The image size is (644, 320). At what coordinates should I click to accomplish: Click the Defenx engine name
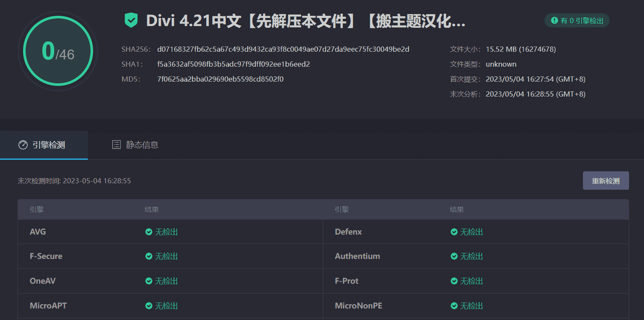click(348, 232)
